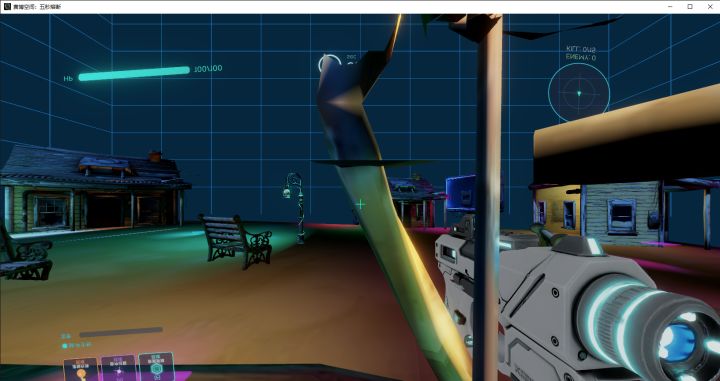Screen dimensions: 720x381
Task: Click the cyan status dot above skill cards
Action: [x=65, y=346]
